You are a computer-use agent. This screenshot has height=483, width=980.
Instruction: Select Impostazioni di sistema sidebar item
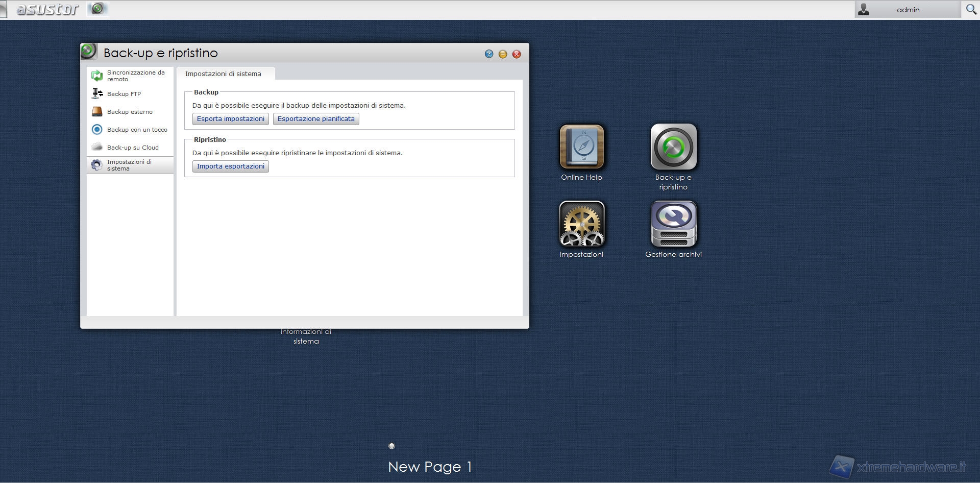click(130, 165)
